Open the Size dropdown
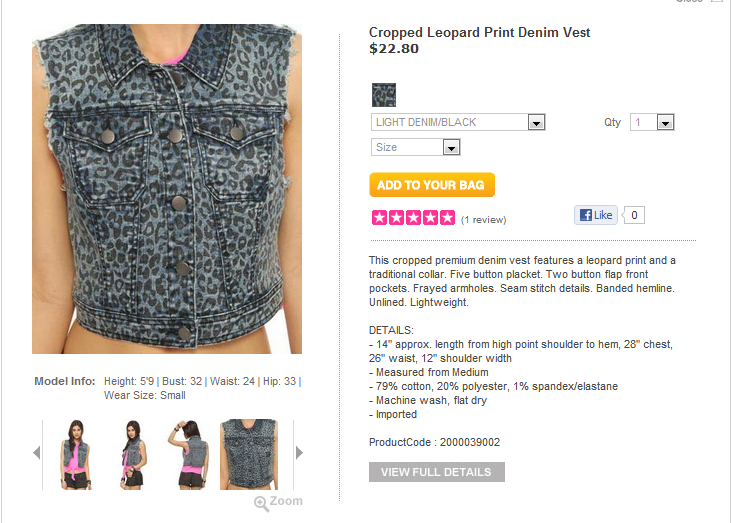 tap(415, 147)
